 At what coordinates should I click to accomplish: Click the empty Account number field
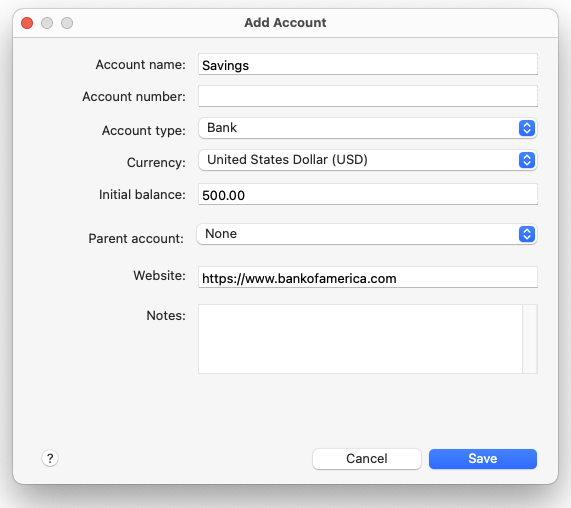[x=368, y=96]
